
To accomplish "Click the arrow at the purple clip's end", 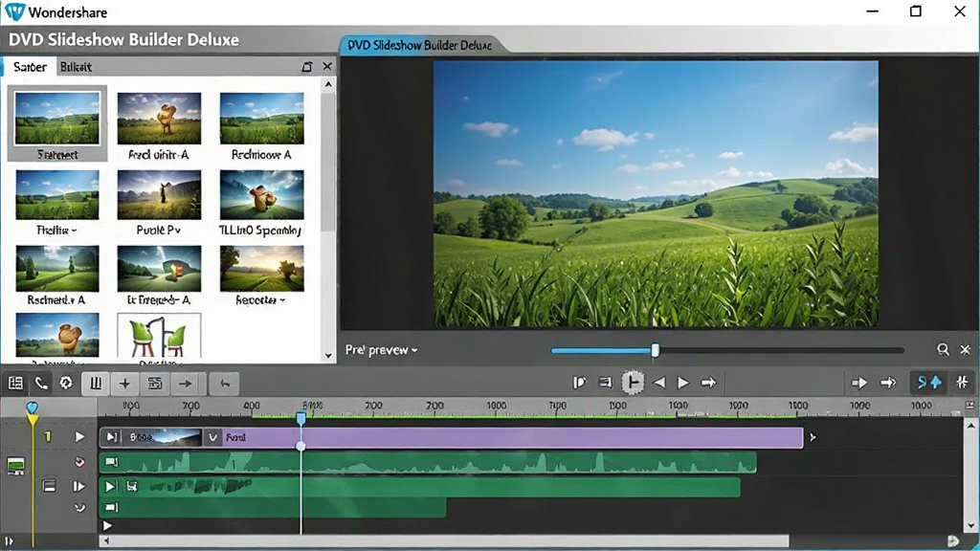I will pos(813,437).
